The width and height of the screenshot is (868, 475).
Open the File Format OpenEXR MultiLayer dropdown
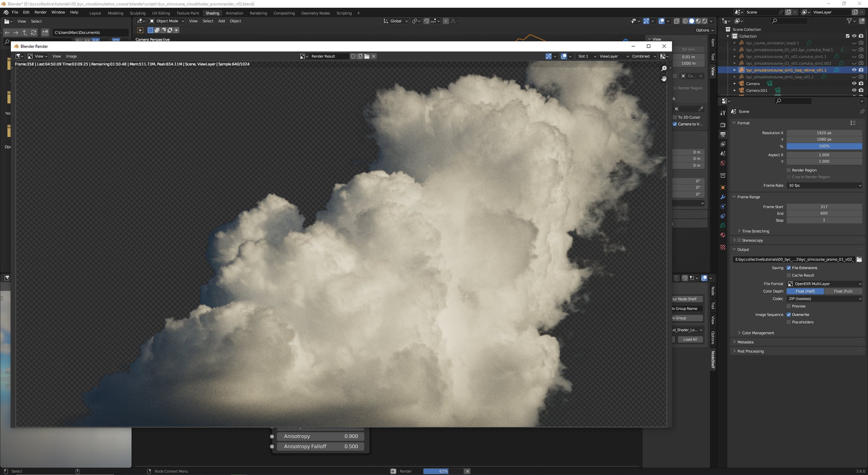coord(824,284)
